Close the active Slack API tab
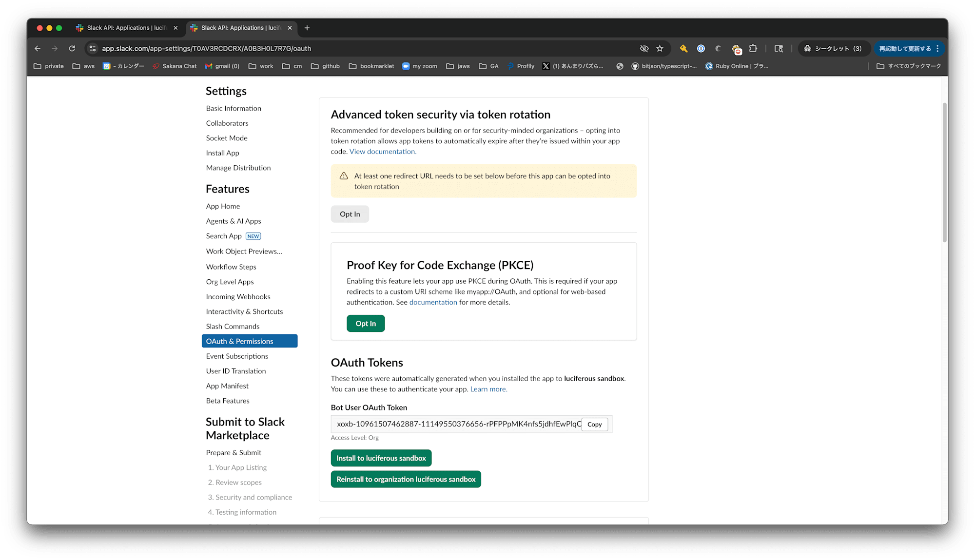 pyautogui.click(x=290, y=28)
